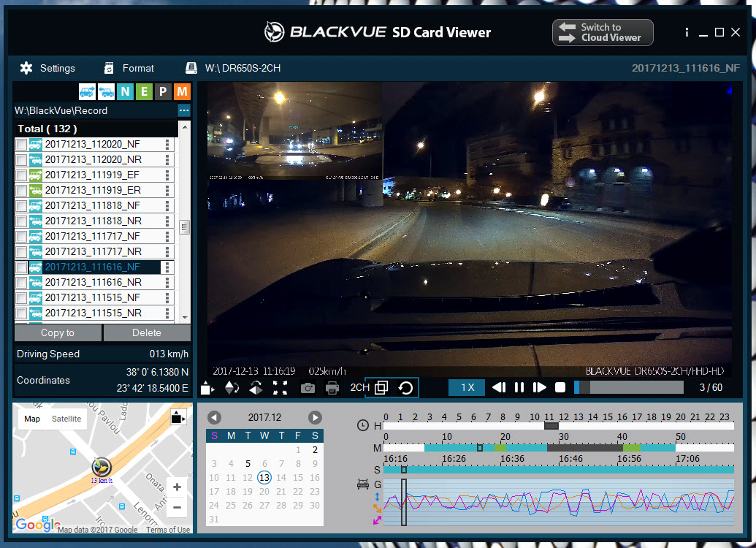Open options menu for 20171213_112020_NR

tap(167, 160)
